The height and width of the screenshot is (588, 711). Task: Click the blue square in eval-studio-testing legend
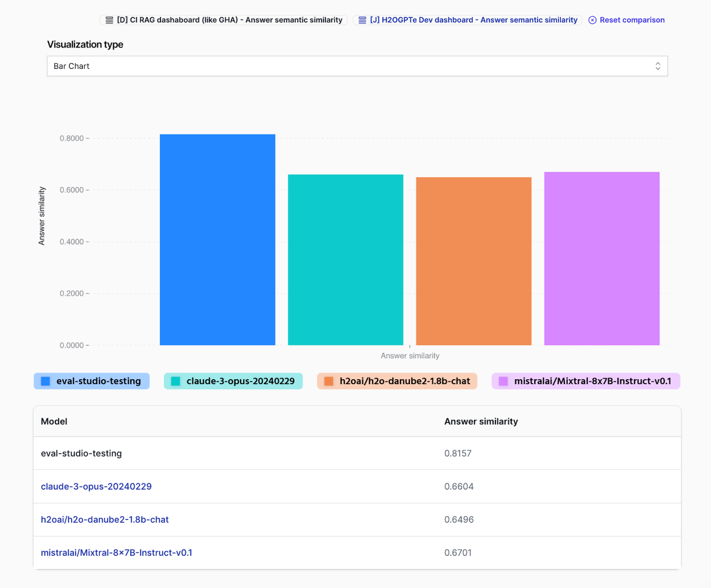[x=46, y=381]
